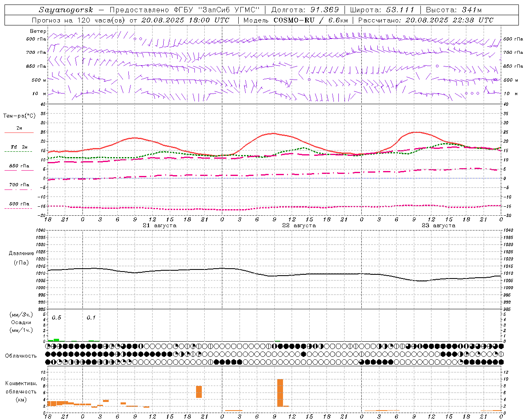Click the '0.1' precipitation amount value
This screenshot has width=525, height=420.
91,318
